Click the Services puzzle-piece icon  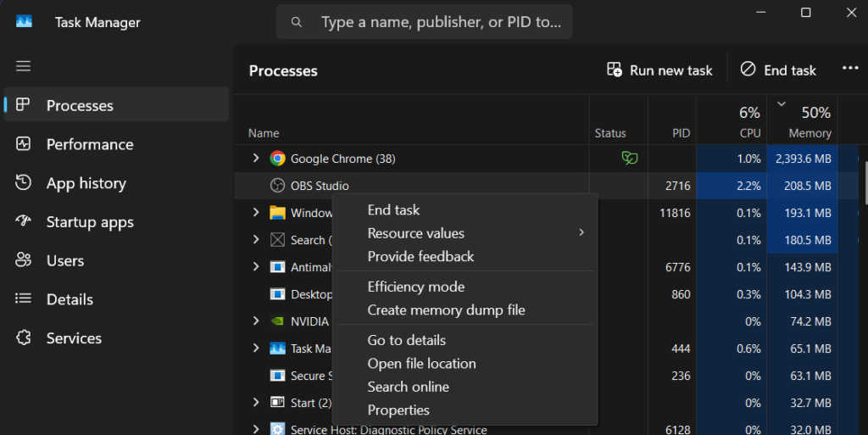(x=23, y=337)
